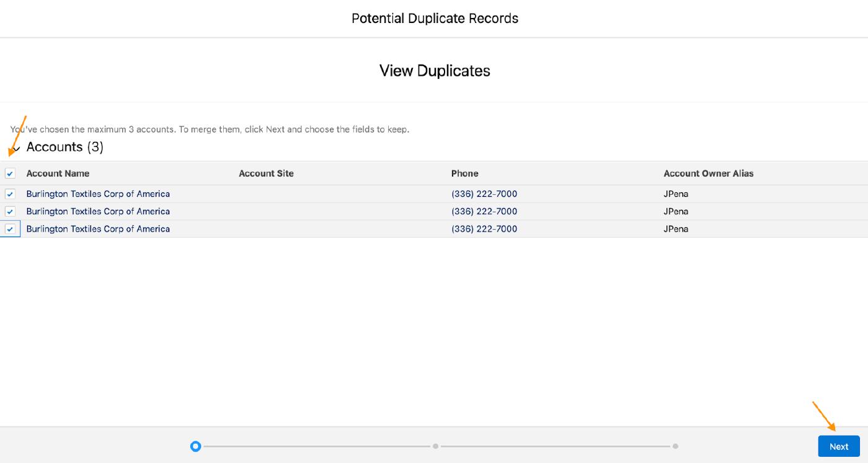The height and width of the screenshot is (463, 868).
Task: Open the second Burlington Textiles account link
Action: click(98, 212)
